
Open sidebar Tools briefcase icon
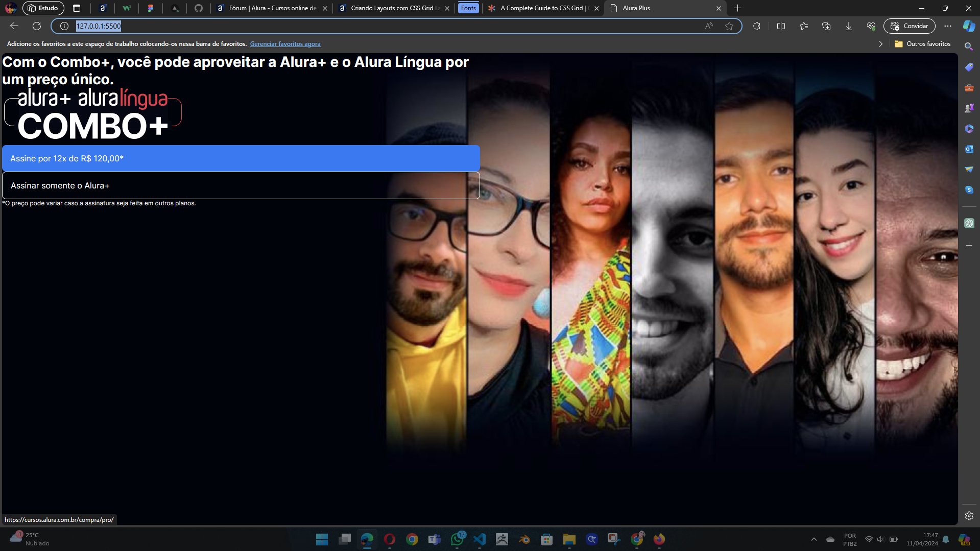pyautogui.click(x=969, y=87)
